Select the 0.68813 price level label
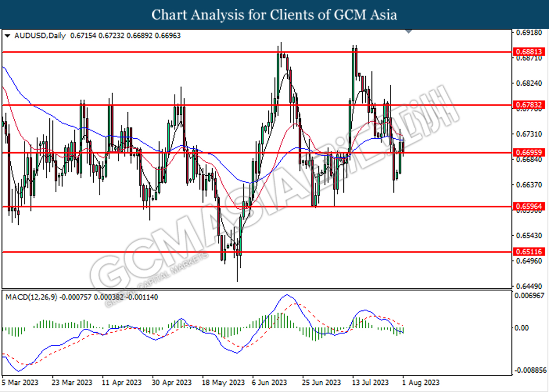 click(x=529, y=52)
